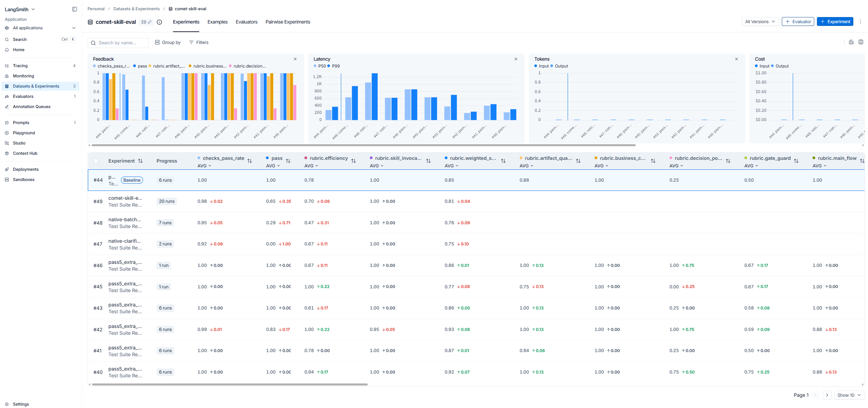
Task: Copy the dataset ID badge
Action: 146,22
